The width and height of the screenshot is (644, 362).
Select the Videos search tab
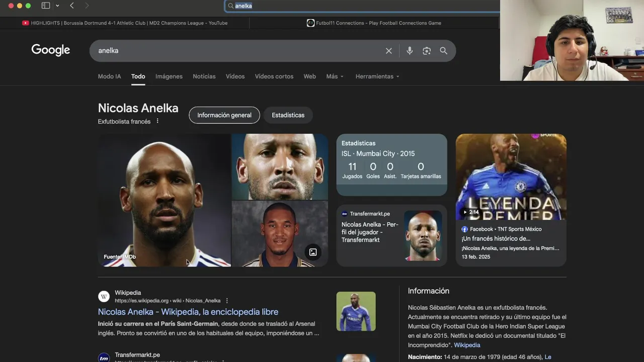pos(235,76)
